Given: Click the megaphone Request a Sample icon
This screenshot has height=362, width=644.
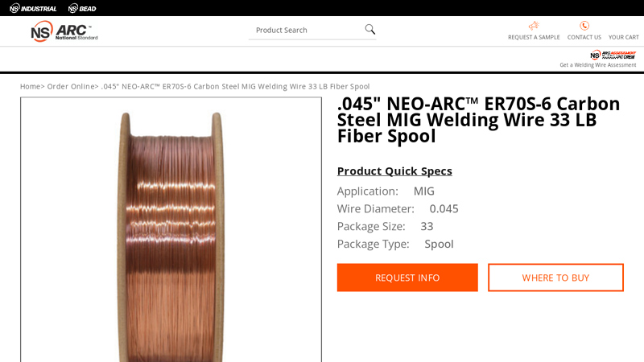Looking at the screenshot, I should [x=534, y=26].
